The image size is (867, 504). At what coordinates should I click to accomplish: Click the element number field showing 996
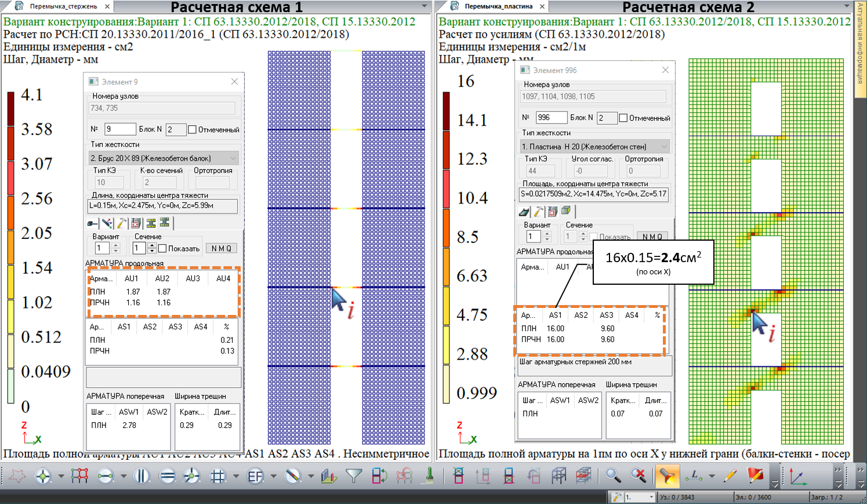click(x=550, y=117)
